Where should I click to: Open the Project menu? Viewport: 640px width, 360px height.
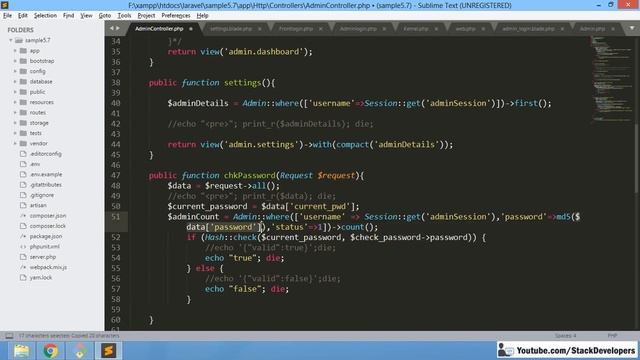click(x=146, y=16)
